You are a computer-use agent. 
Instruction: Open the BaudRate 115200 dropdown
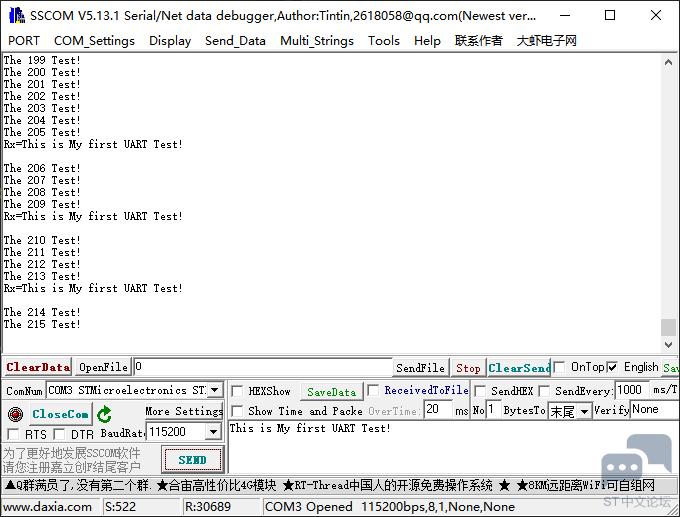click(x=213, y=432)
